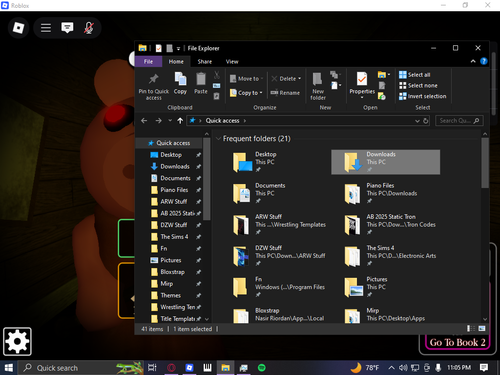
Task: Click the Paste shortcut icon
Action: [217, 96]
